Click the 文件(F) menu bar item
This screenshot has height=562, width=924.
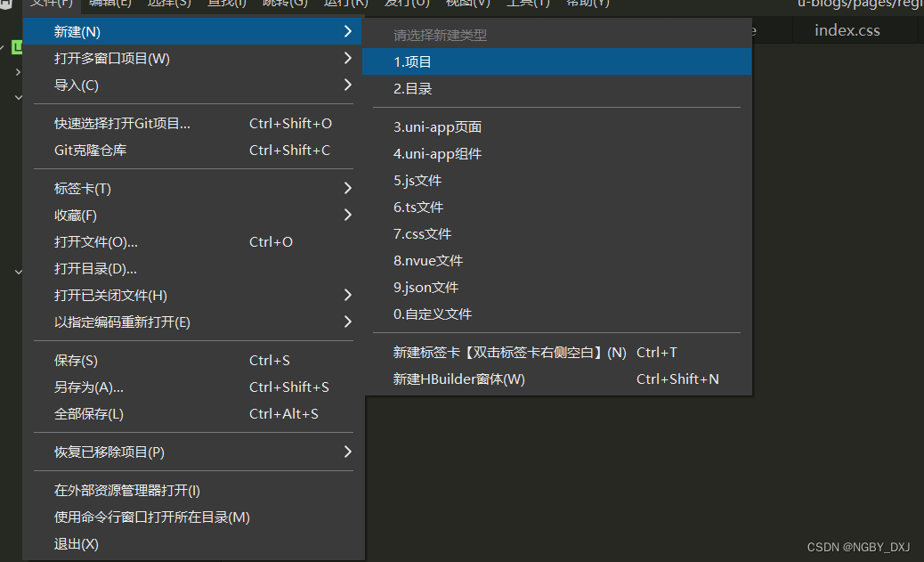coord(52,4)
